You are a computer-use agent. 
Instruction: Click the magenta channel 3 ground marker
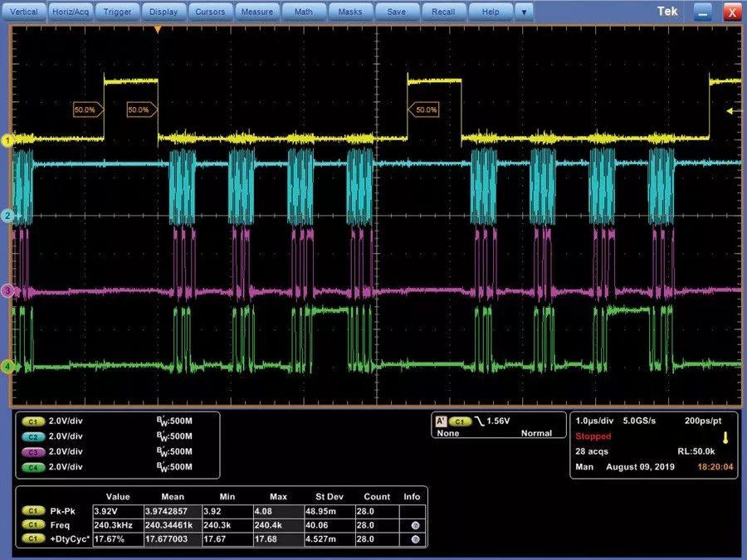pyautogui.click(x=8, y=291)
